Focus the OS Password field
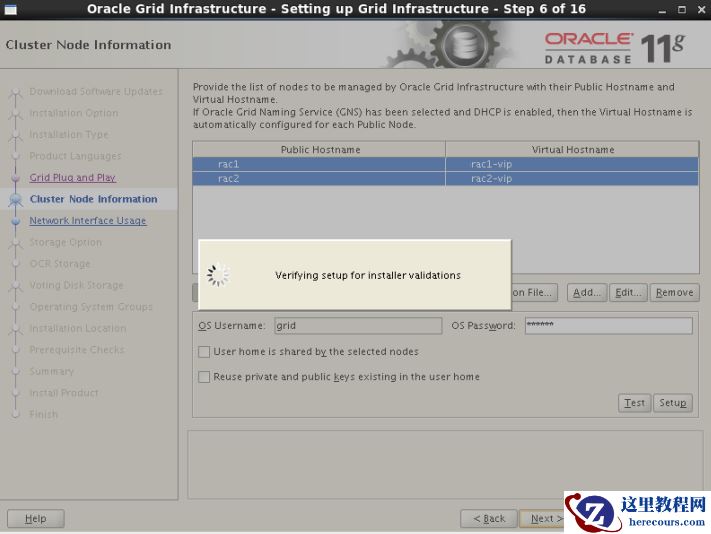This screenshot has width=711, height=534. 609,325
